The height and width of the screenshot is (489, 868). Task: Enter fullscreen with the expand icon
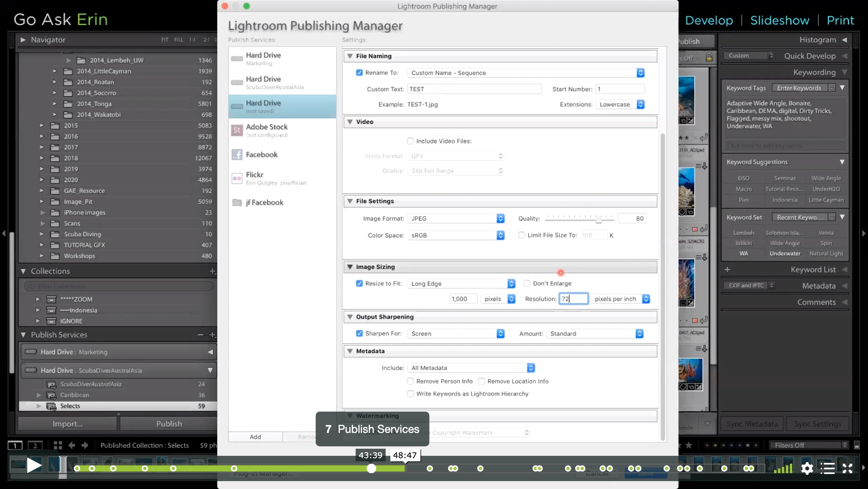(x=847, y=468)
